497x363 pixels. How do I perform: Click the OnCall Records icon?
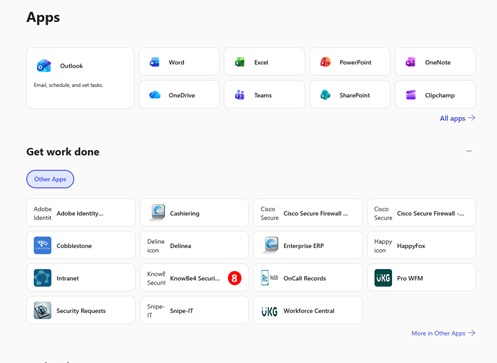click(270, 278)
